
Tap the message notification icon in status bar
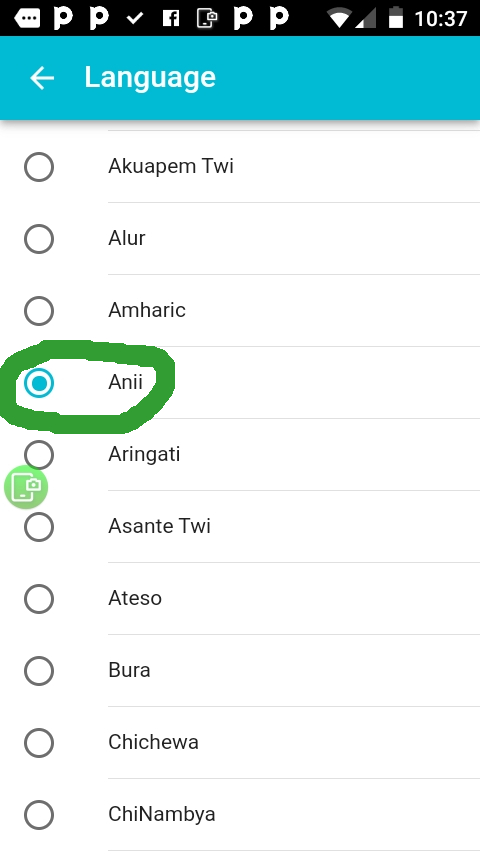click(27, 18)
